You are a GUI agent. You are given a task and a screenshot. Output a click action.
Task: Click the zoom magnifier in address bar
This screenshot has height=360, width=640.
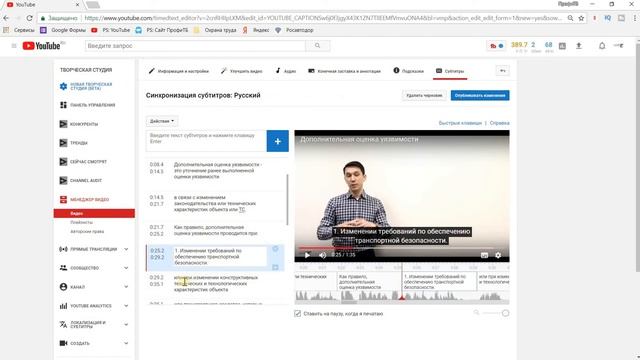(570, 18)
